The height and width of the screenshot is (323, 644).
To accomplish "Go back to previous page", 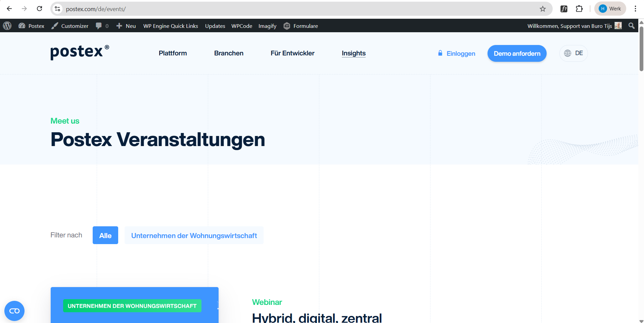I will tap(9, 9).
